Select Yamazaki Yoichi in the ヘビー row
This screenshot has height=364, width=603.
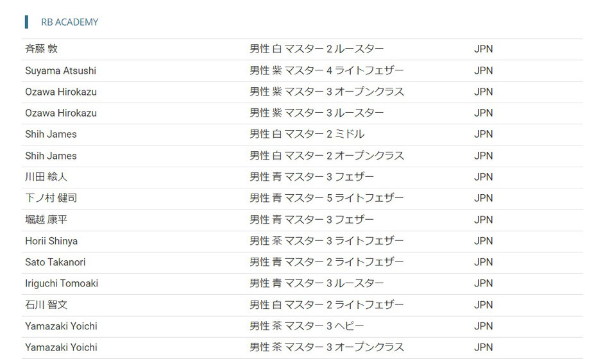point(61,326)
